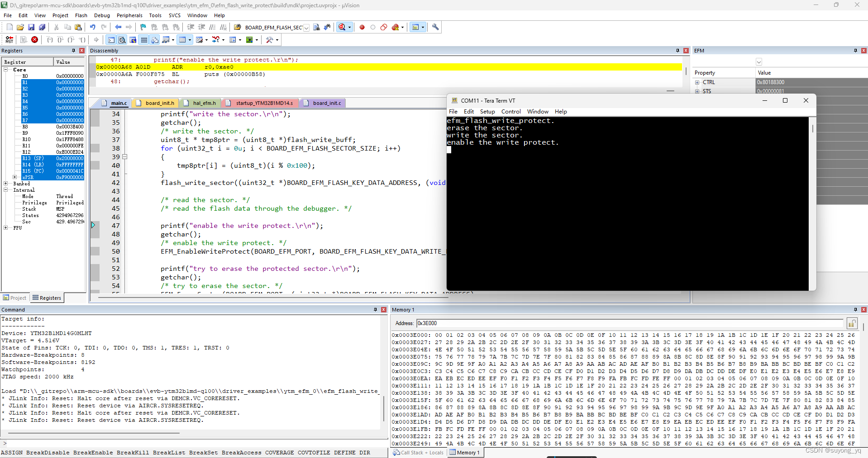Create a new file from toolbar
Screen dimensions: 868x458
coord(10,27)
